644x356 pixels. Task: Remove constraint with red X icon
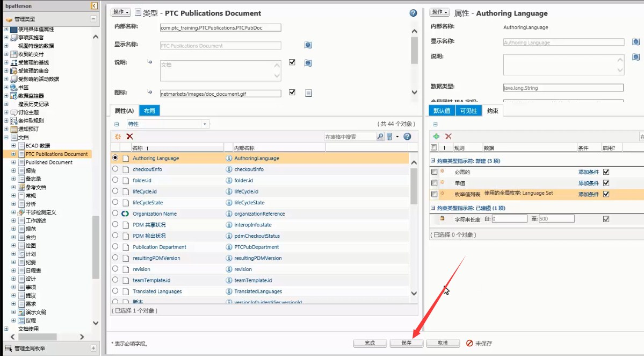448,137
